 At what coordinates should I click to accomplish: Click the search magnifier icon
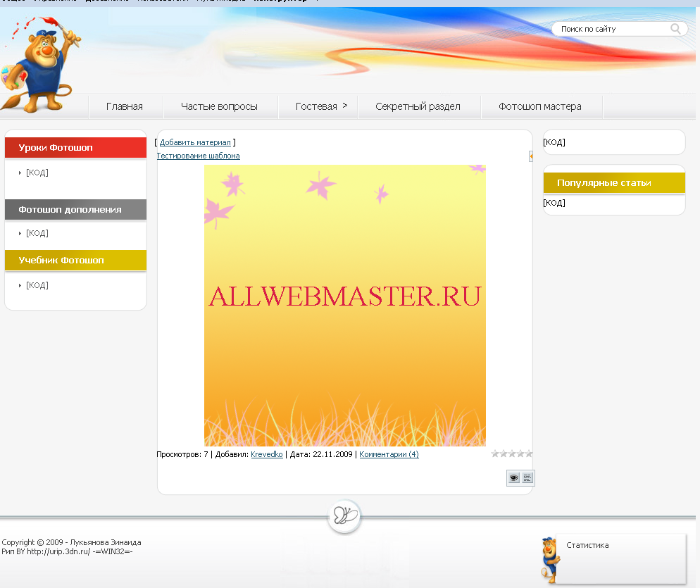(675, 29)
